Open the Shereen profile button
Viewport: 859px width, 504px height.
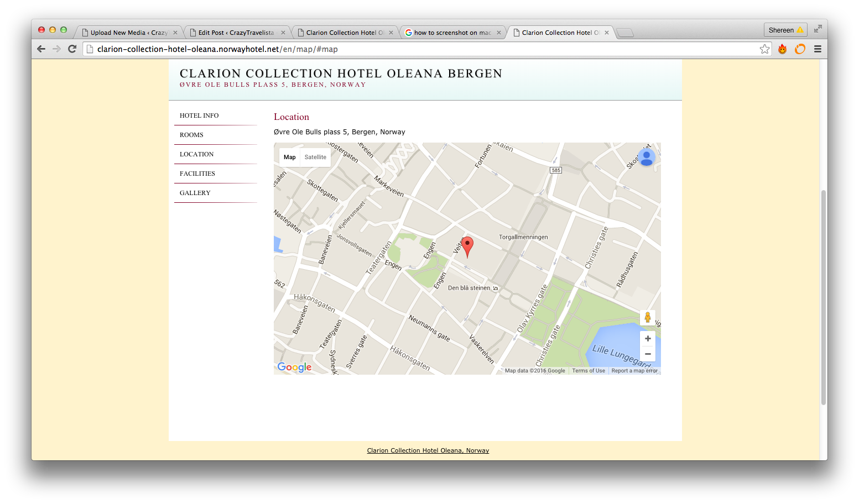(x=785, y=30)
